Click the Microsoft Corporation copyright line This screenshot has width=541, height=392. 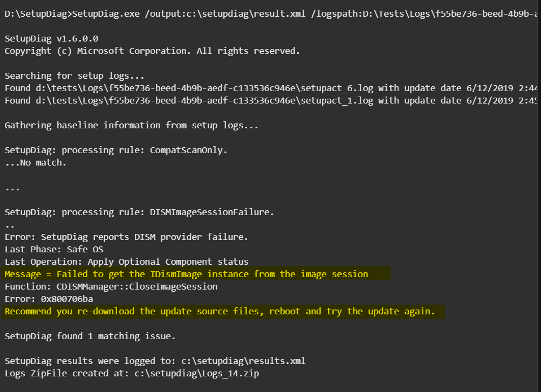152,51
